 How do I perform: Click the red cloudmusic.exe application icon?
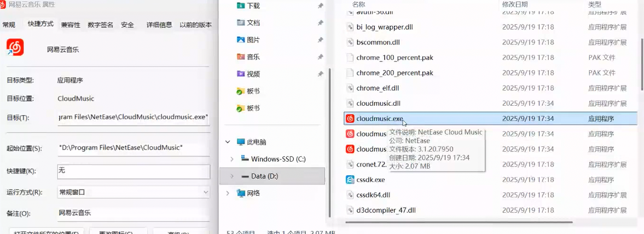click(350, 118)
